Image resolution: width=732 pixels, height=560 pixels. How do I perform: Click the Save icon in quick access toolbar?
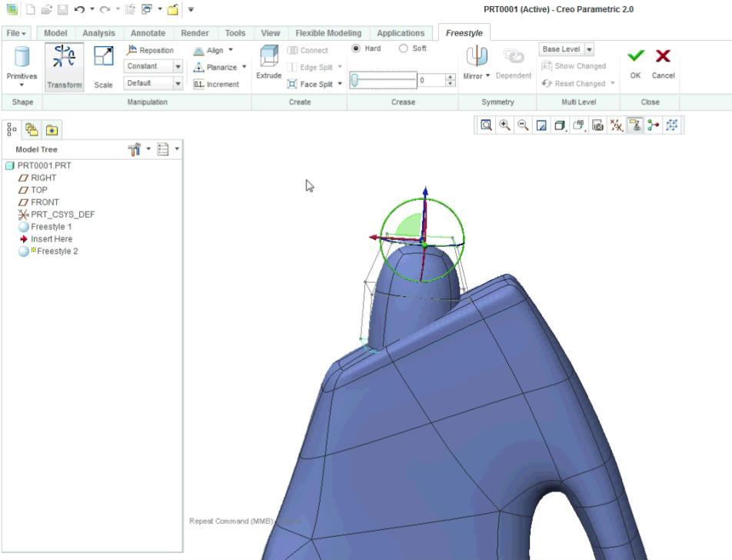(x=62, y=9)
